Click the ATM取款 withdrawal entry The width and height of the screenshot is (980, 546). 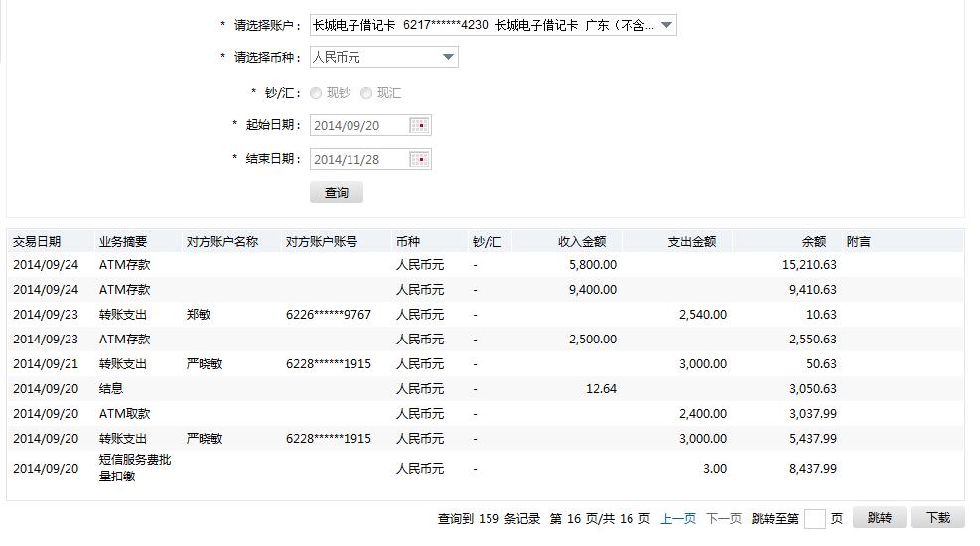124,414
